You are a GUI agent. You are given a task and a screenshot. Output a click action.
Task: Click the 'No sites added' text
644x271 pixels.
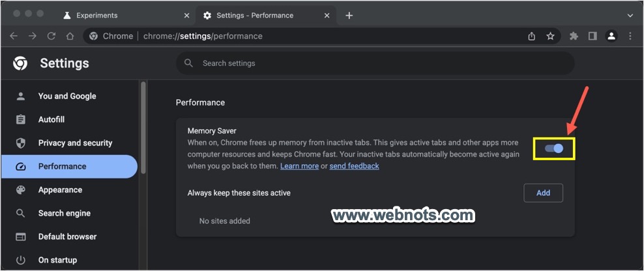[x=225, y=221]
